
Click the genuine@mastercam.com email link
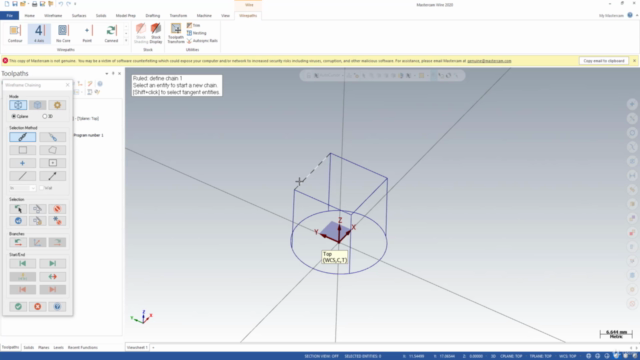[x=489, y=61]
